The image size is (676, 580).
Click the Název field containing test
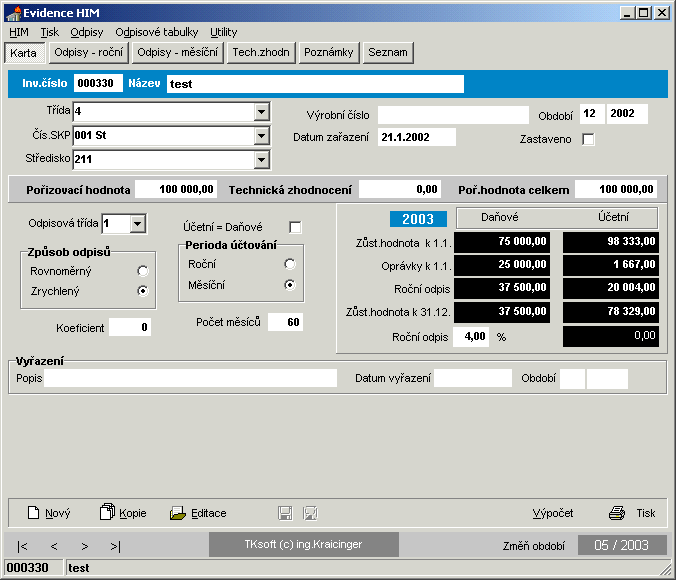point(316,84)
